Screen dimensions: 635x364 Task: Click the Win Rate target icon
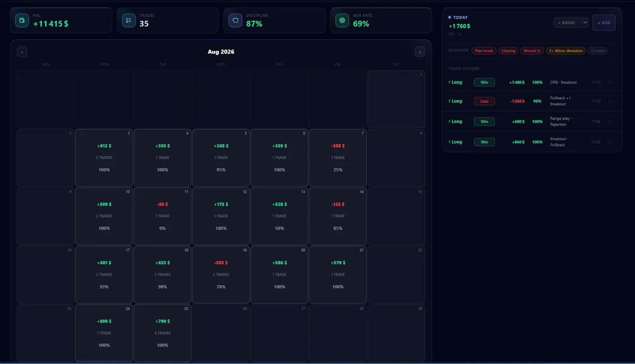coord(342,20)
